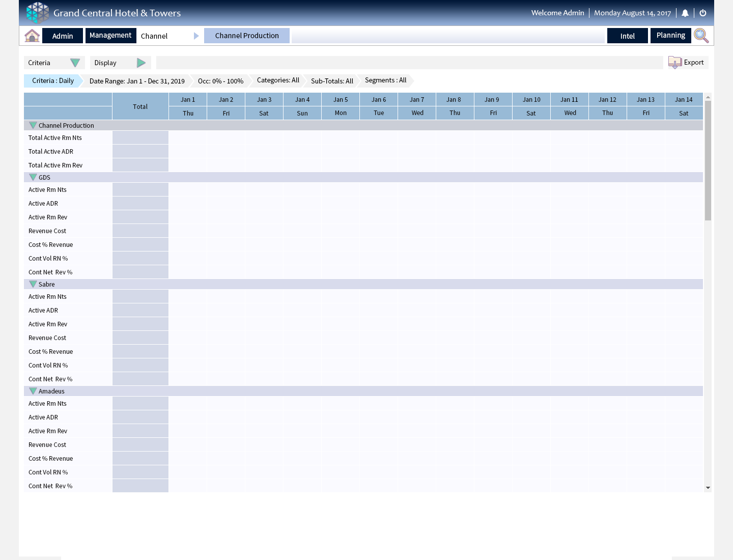Image resolution: width=733 pixels, height=560 pixels.
Task: Collapse the Sabre group
Action: pyautogui.click(x=33, y=284)
